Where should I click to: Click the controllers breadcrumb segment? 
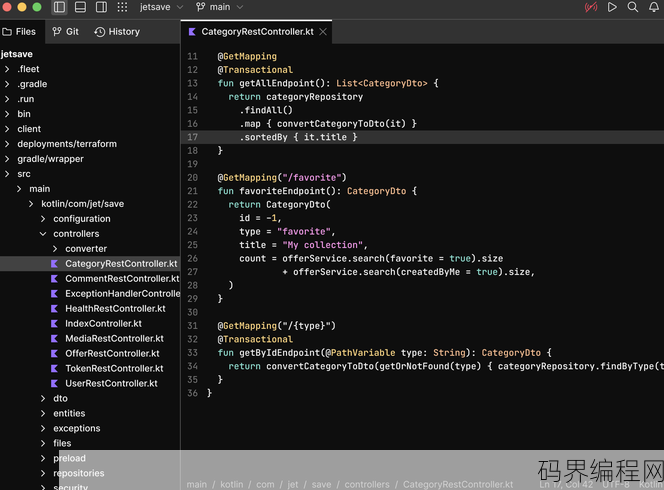[367, 484]
